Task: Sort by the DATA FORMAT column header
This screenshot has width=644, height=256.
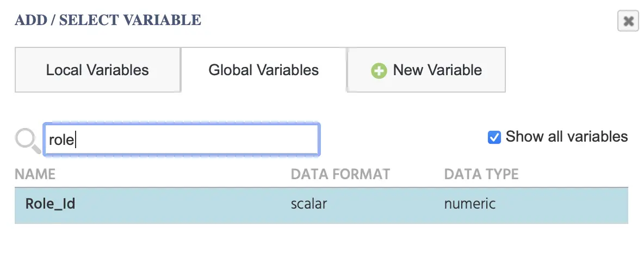Action: point(340,174)
